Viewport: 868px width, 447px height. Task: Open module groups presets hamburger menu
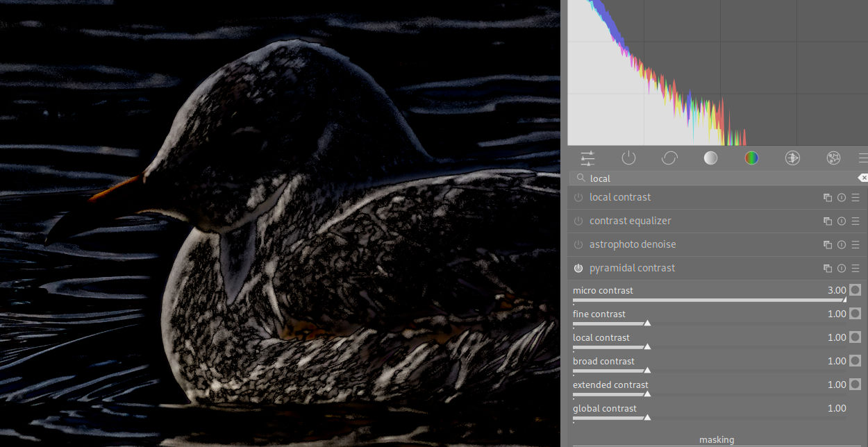(x=862, y=158)
